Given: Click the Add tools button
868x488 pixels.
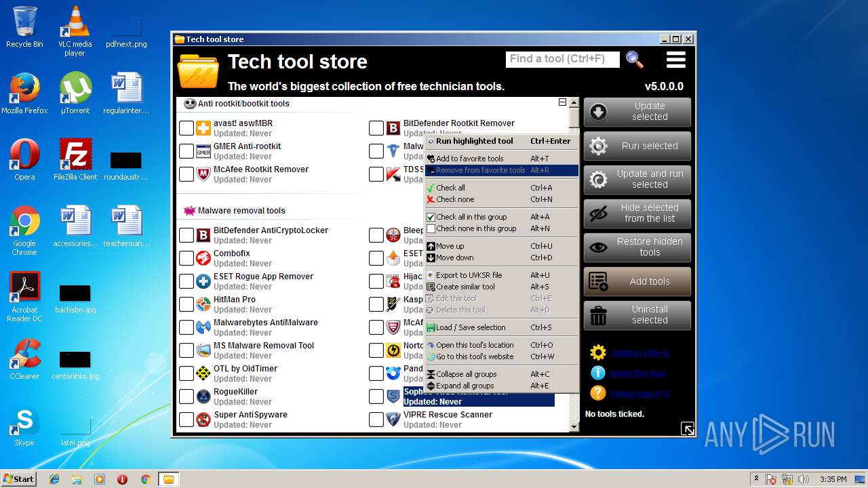Looking at the screenshot, I should [637, 281].
